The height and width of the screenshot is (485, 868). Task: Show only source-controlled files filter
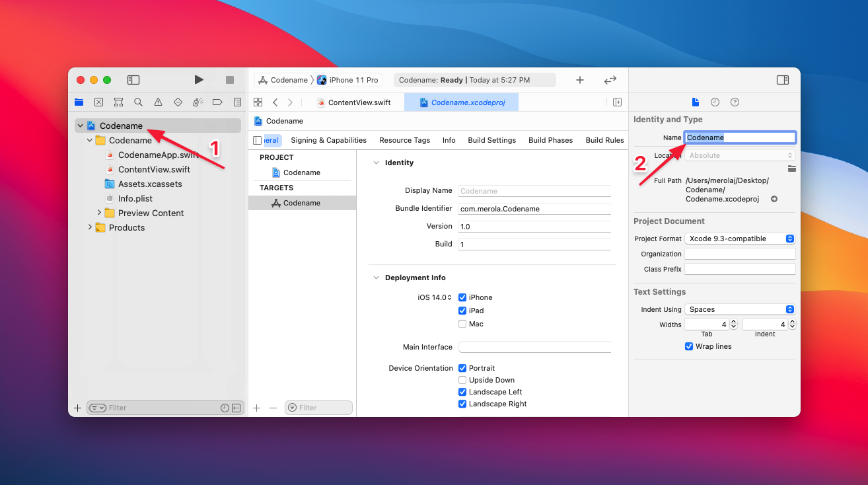click(x=236, y=408)
